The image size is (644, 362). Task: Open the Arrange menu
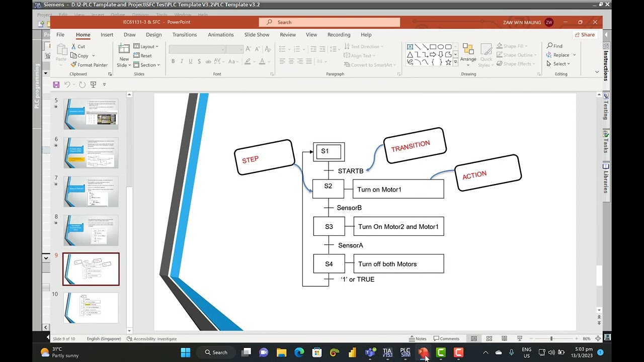(468, 54)
